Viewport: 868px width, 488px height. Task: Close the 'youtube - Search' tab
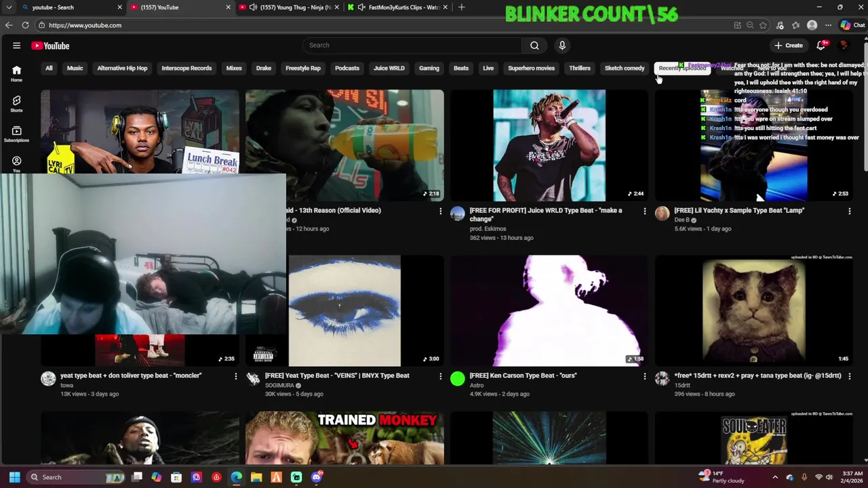(119, 7)
